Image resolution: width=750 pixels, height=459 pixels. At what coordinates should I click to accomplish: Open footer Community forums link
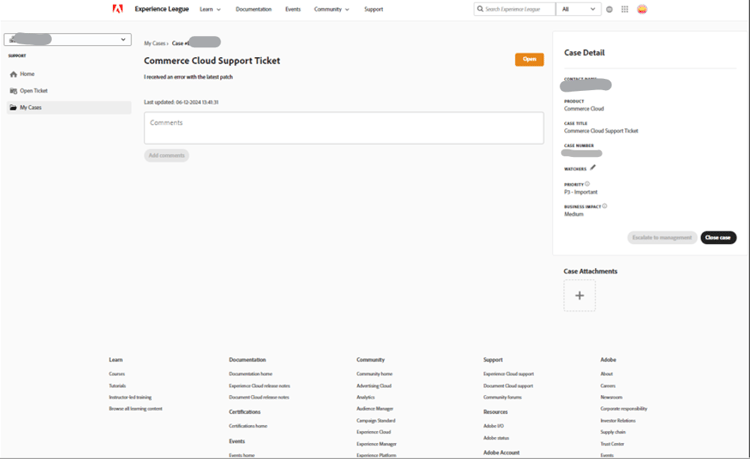point(502,397)
